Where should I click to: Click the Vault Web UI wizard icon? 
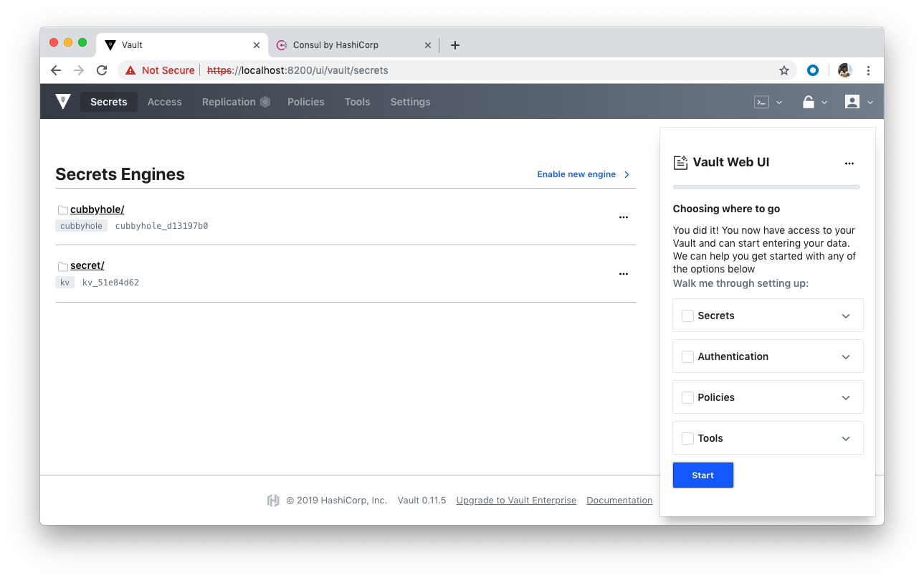coord(680,163)
